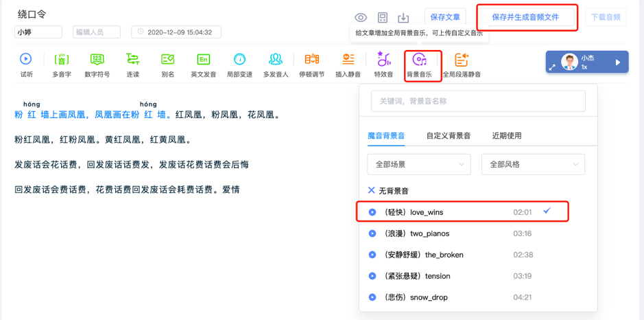644x320 pixels.
Task: Click the line starting 回发废话会费话费
Action: tap(127, 190)
